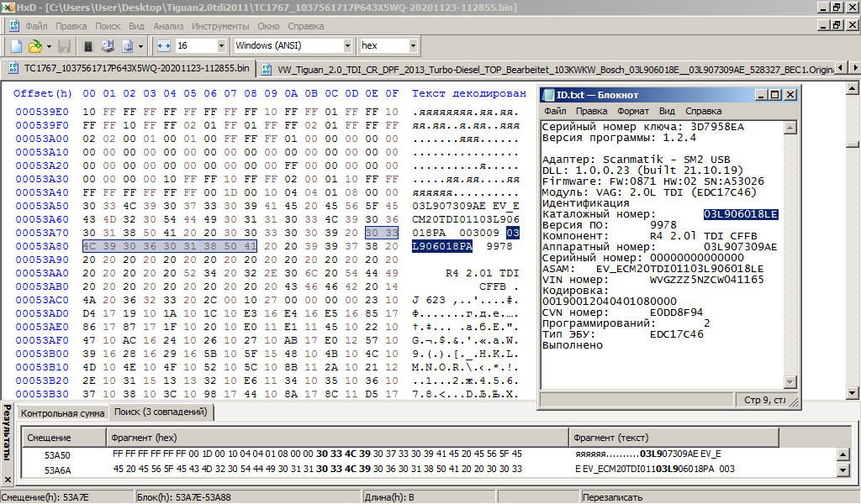Open RAM (memory chip) icon

(87, 45)
